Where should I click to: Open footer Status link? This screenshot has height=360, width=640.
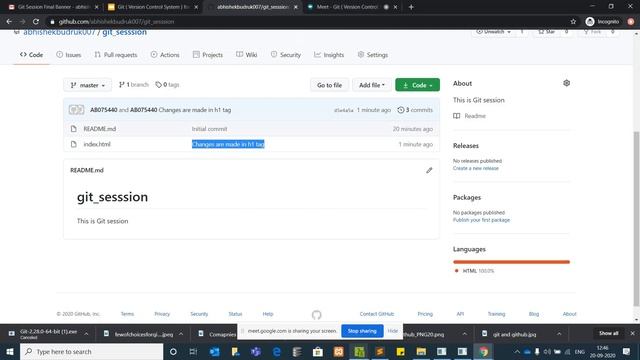[235, 314]
